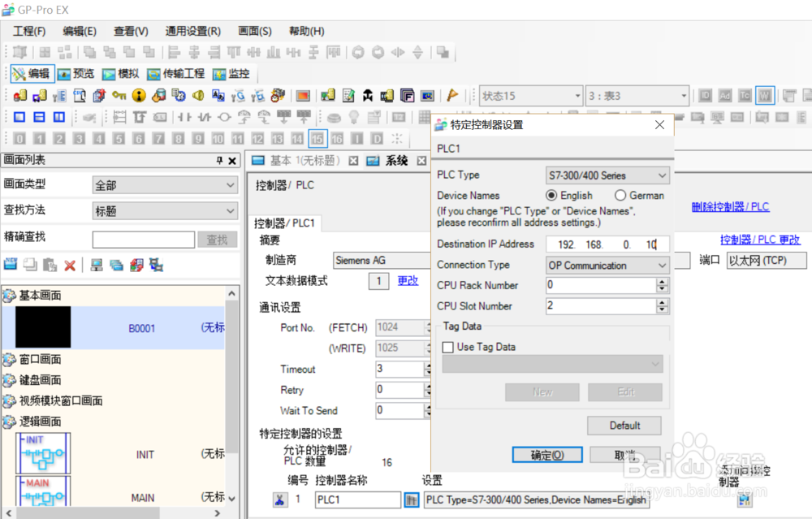
Task: Switch to the 基本 1(无标题) tab
Action: click(305, 161)
